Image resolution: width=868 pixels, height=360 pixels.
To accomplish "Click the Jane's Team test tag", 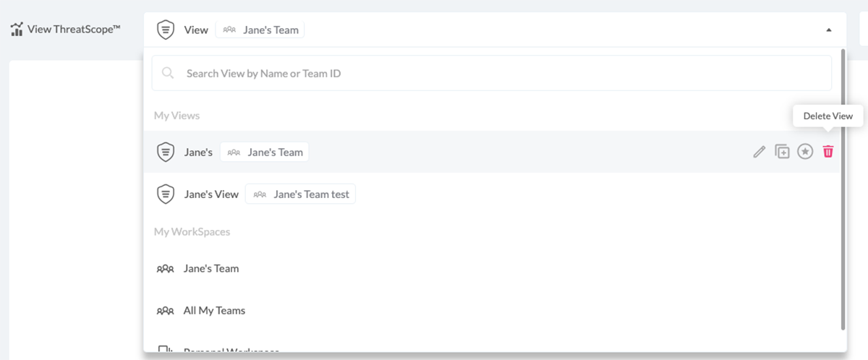I will (301, 194).
